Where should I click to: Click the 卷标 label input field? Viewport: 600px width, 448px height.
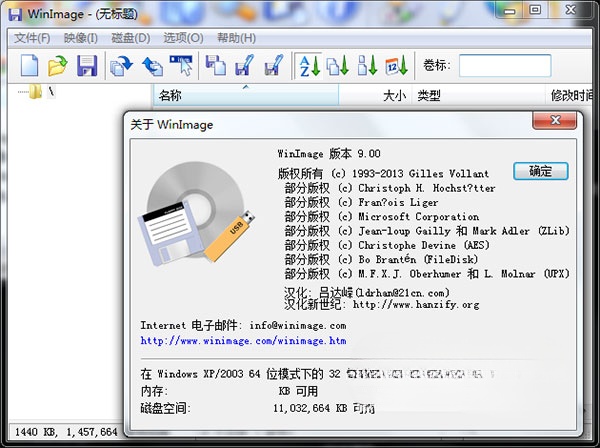504,66
